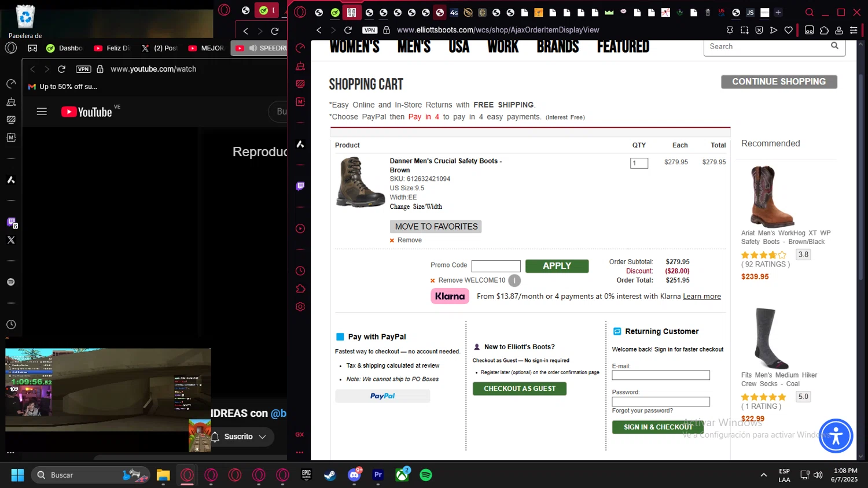Open History in front Opera sidebar
This screenshot has width=868, height=488.
[x=300, y=271]
